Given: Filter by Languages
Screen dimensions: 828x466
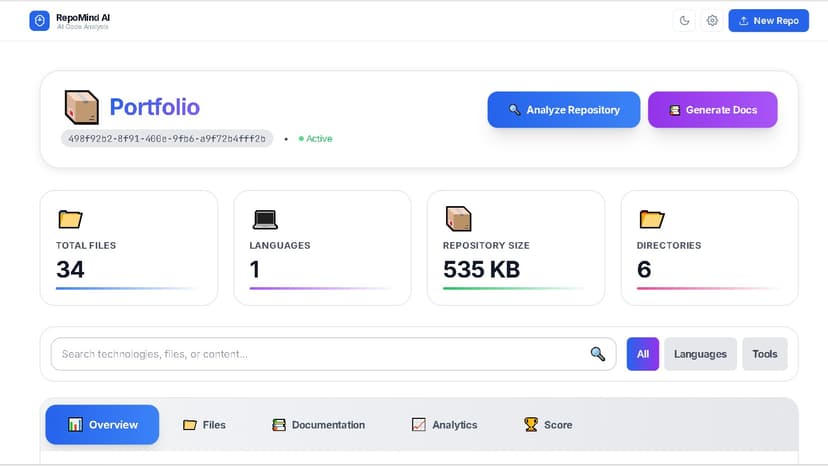Looking at the screenshot, I should [700, 354].
